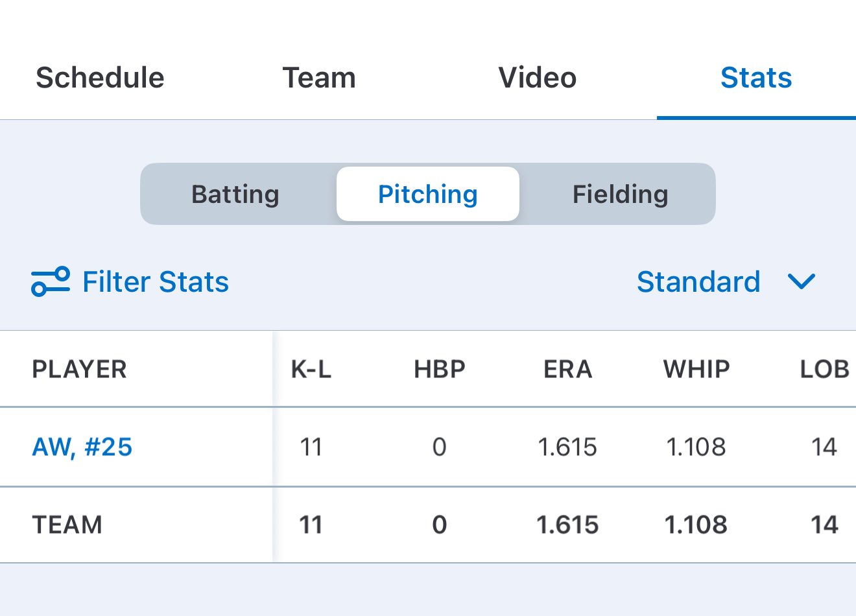Open the Video tab
The height and width of the screenshot is (616, 856).
(x=538, y=78)
